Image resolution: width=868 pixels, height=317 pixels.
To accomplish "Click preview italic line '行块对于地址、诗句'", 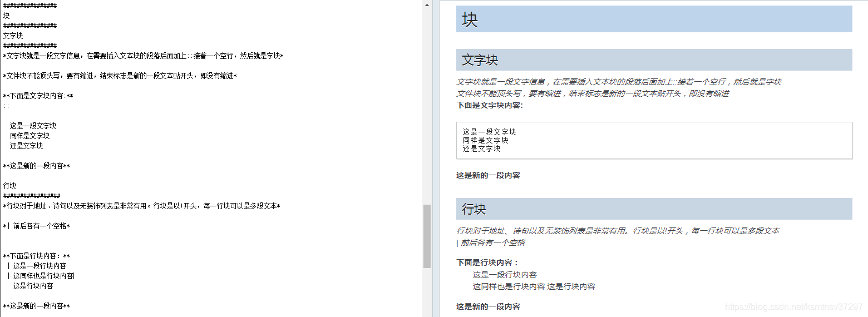I will coord(618,231).
